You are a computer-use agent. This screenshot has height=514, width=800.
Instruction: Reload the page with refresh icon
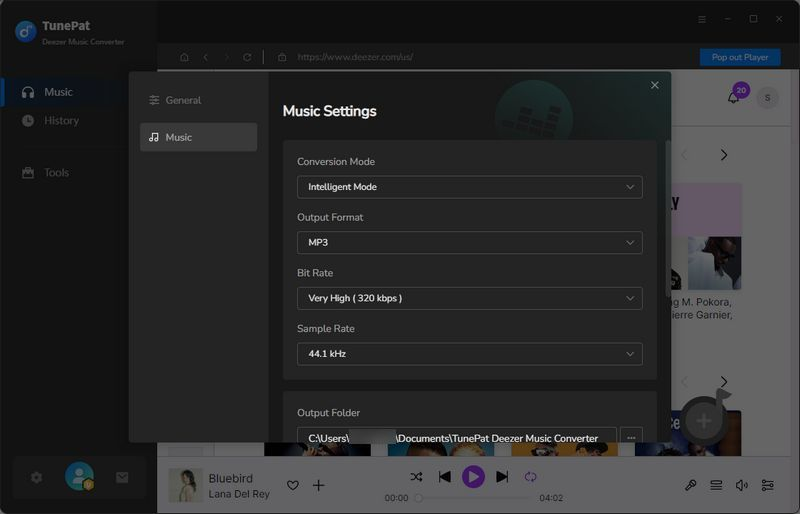click(247, 57)
